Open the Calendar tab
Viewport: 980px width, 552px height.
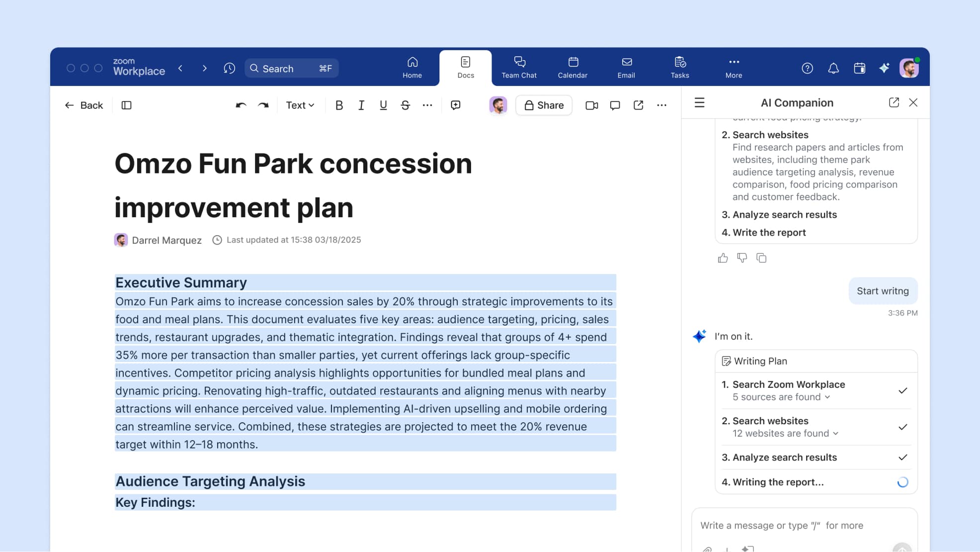572,68
